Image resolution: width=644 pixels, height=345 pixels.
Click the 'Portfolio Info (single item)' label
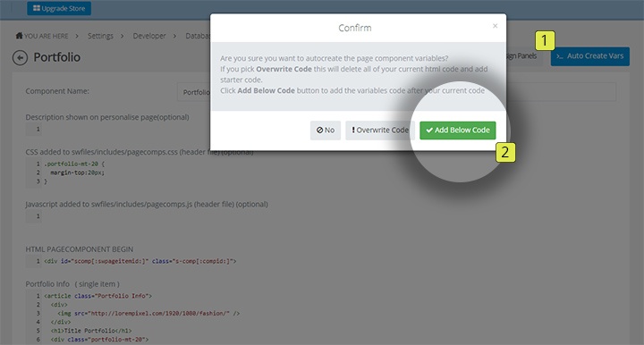(72, 284)
